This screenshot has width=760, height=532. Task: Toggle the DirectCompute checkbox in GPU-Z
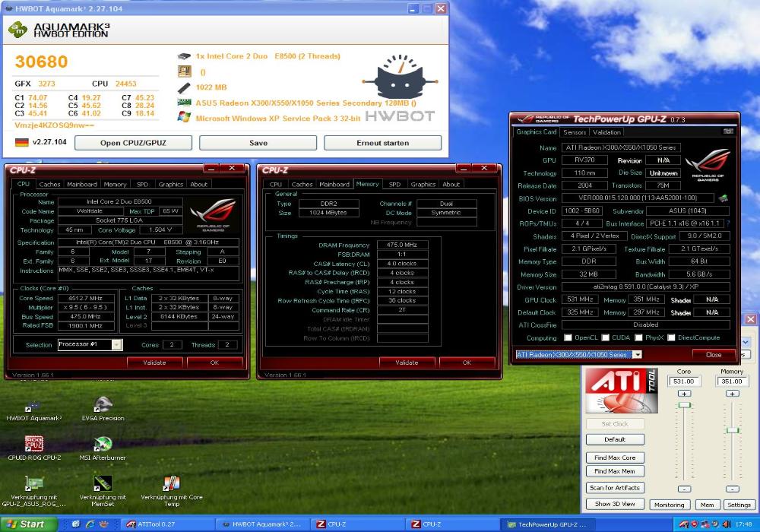click(x=671, y=337)
